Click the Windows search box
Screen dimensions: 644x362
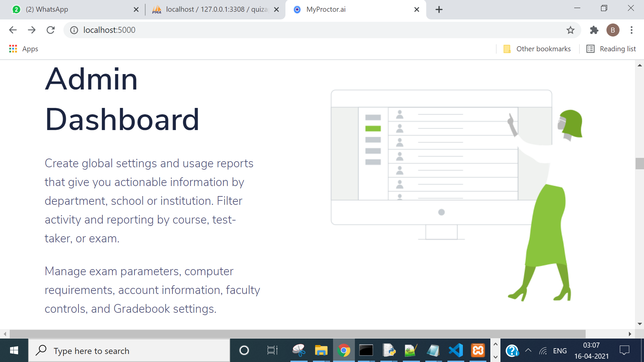tap(129, 351)
